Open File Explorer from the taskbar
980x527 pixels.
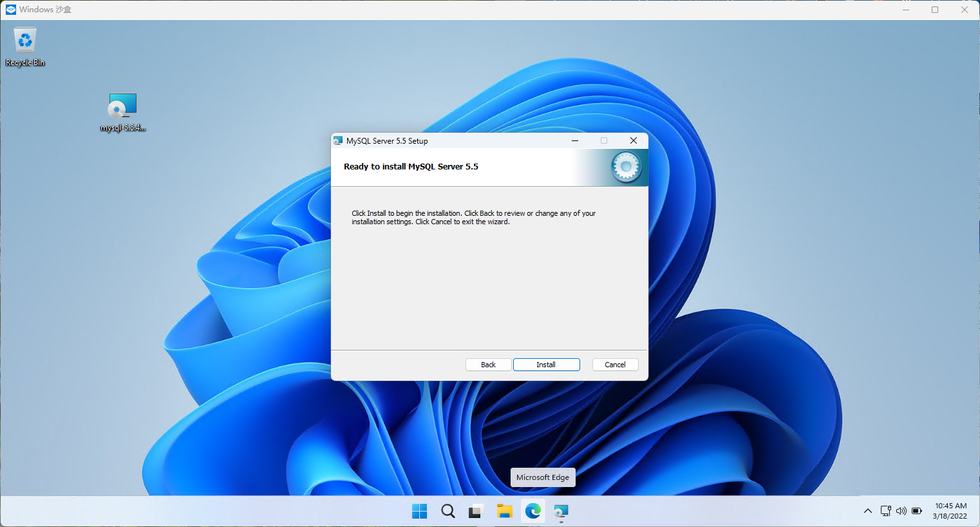(x=504, y=512)
